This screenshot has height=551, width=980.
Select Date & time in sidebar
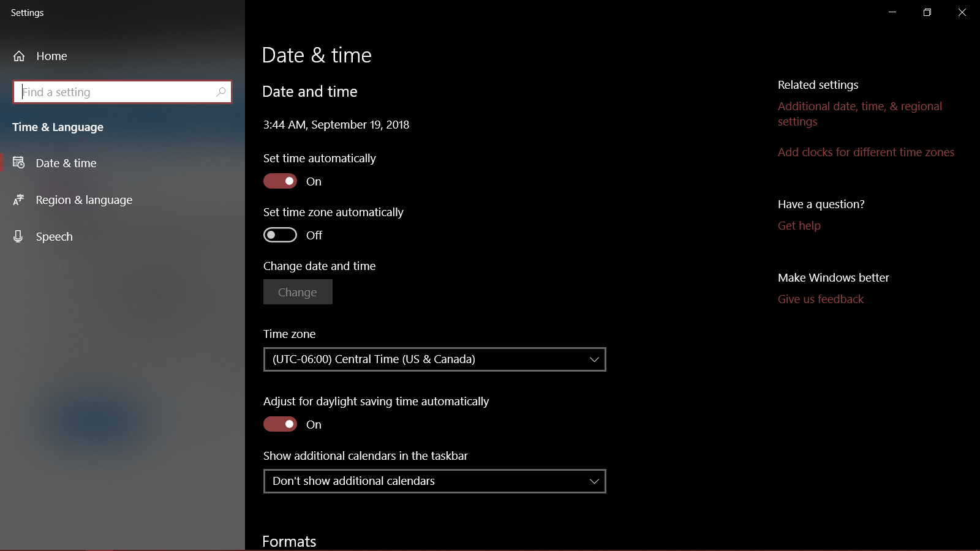(123, 163)
